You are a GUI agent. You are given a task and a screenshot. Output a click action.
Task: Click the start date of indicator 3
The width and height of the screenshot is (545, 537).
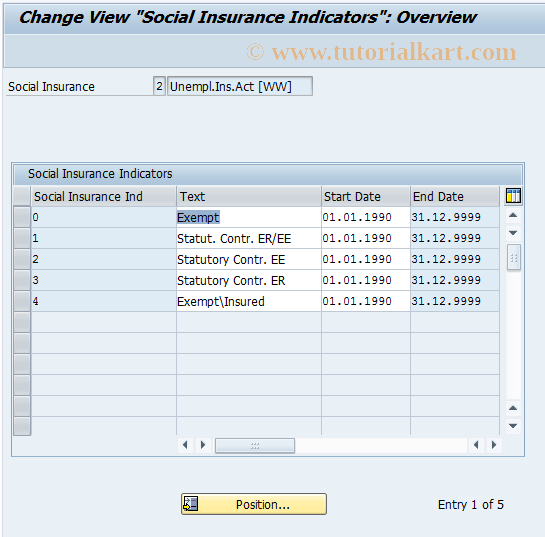click(x=366, y=280)
